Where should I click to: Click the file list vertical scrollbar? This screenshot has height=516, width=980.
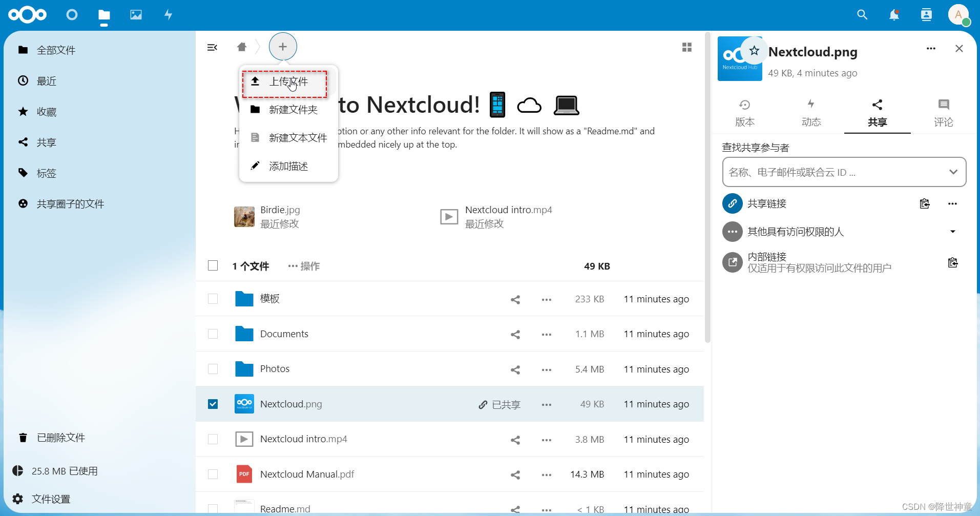click(x=707, y=188)
